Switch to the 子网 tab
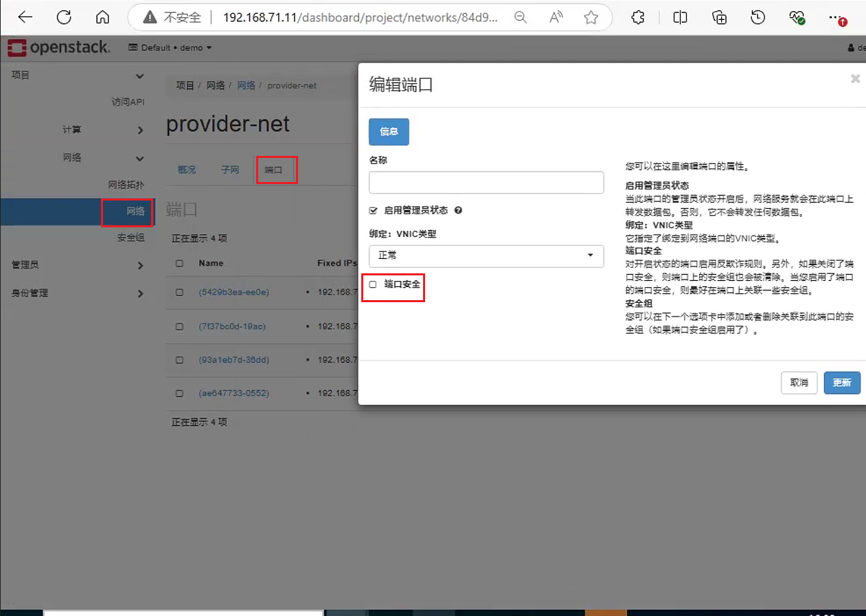866x616 pixels. (x=230, y=170)
